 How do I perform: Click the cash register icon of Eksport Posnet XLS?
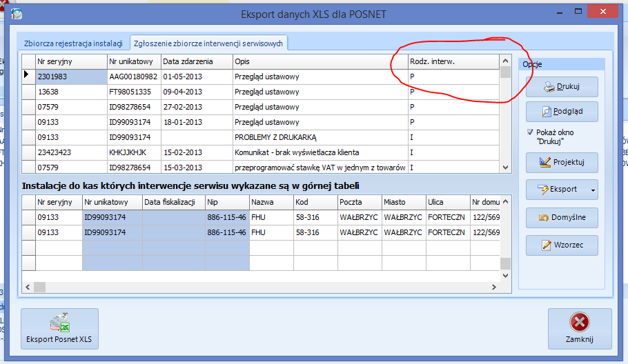point(59,323)
